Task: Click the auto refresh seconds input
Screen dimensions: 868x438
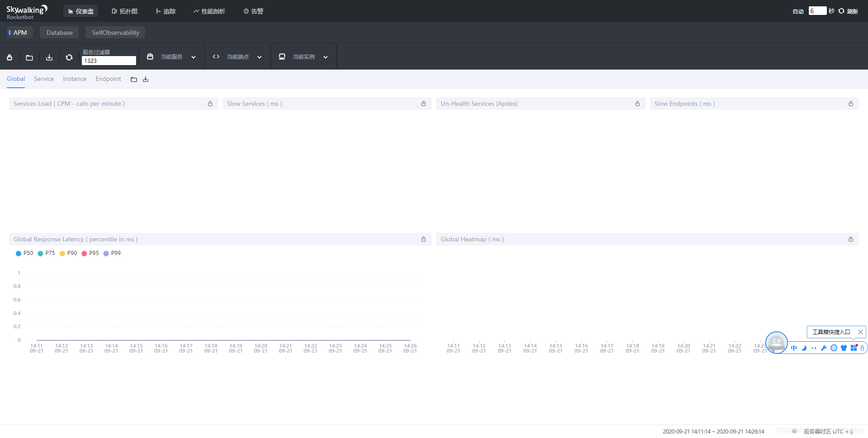Action: coord(817,11)
